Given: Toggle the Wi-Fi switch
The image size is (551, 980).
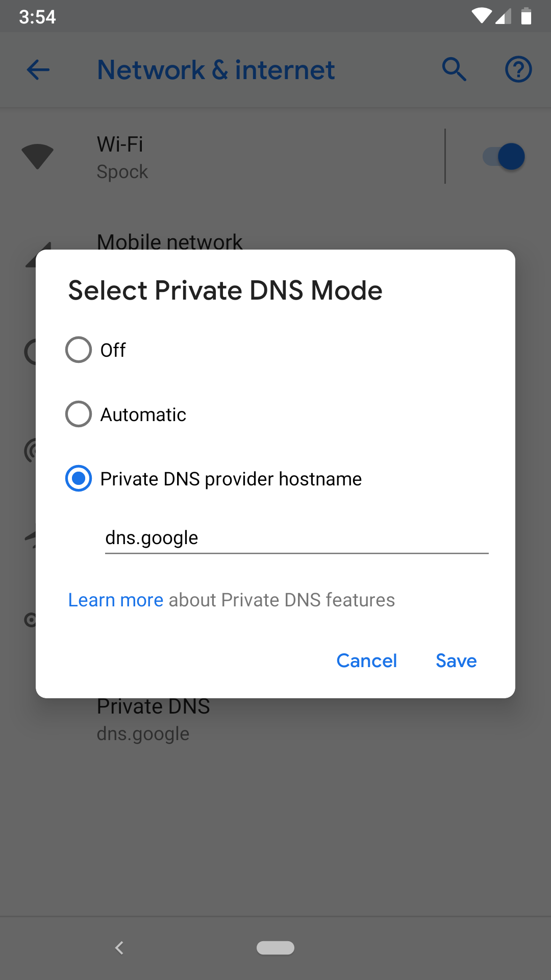Looking at the screenshot, I should coord(504,156).
